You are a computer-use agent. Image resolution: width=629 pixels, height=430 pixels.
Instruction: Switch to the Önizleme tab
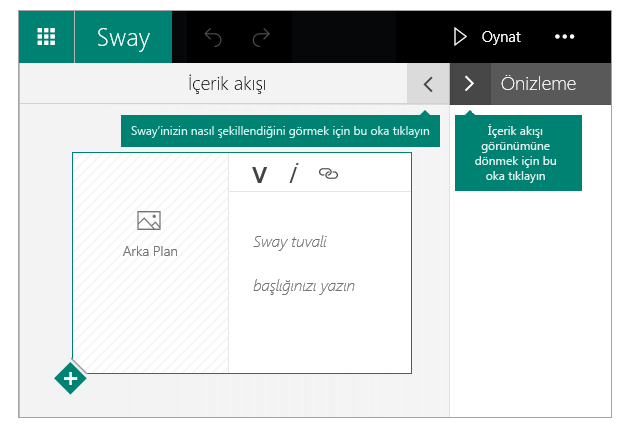pyautogui.click(x=538, y=84)
